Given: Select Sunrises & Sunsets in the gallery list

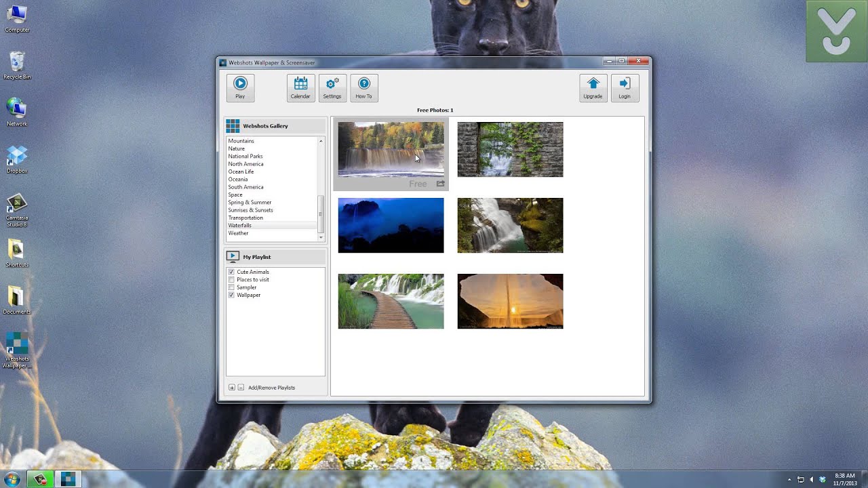Looking at the screenshot, I should [x=250, y=210].
